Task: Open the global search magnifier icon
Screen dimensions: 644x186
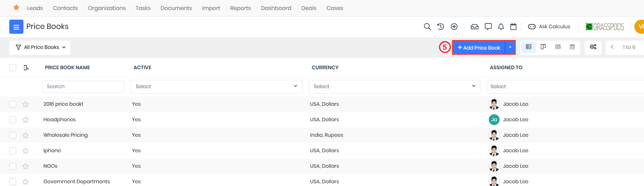Action: 427,27
